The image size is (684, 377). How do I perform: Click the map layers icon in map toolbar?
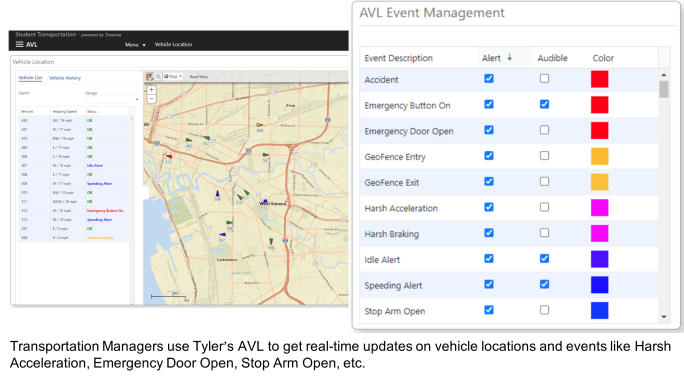(x=150, y=76)
